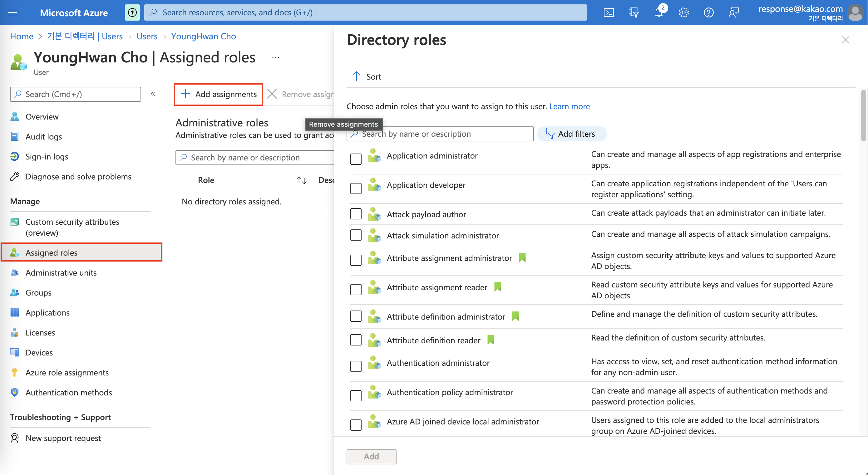Check Attack simulation administrator role
This screenshot has height=475, width=868.
pyautogui.click(x=356, y=235)
